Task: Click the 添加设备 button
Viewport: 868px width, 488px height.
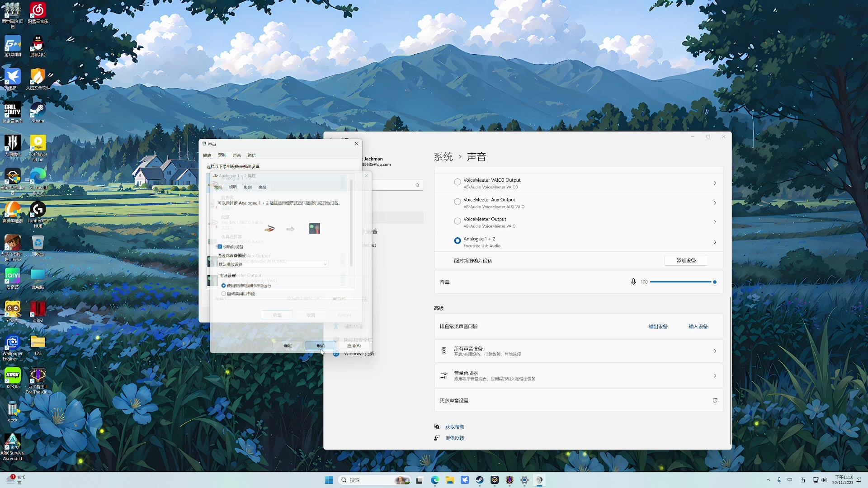Action: click(686, 261)
